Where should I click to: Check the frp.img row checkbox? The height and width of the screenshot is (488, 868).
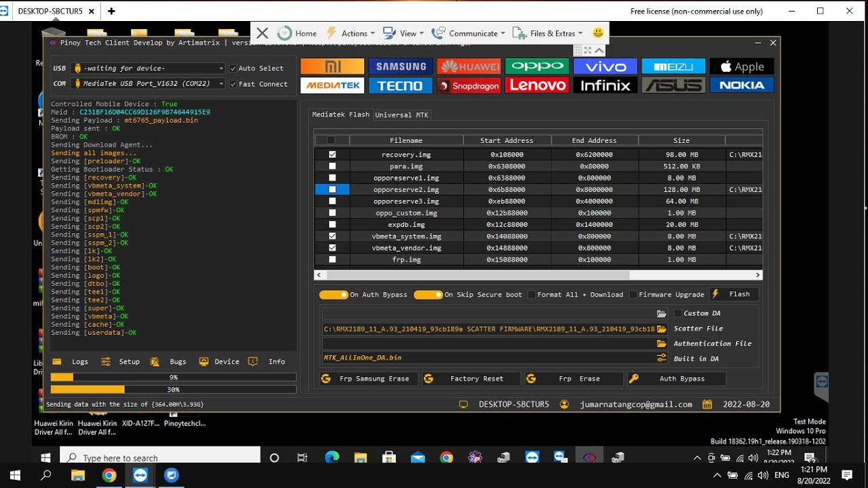[x=332, y=260]
